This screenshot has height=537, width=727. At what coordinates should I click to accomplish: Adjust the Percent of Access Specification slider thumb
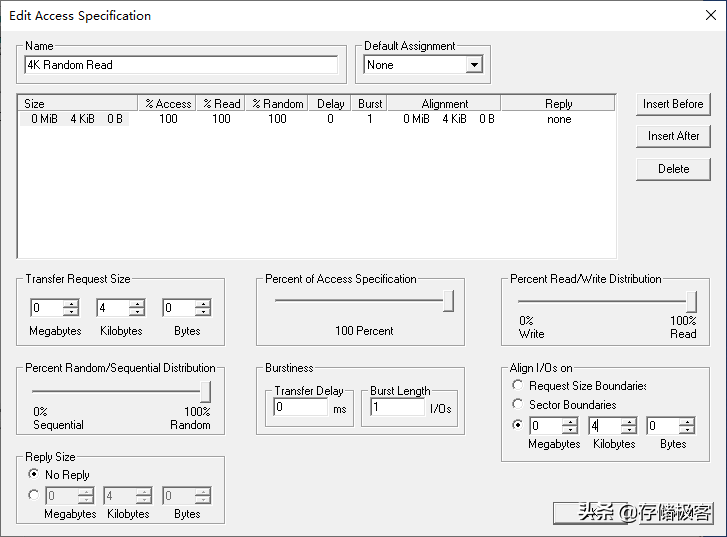tap(448, 301)
